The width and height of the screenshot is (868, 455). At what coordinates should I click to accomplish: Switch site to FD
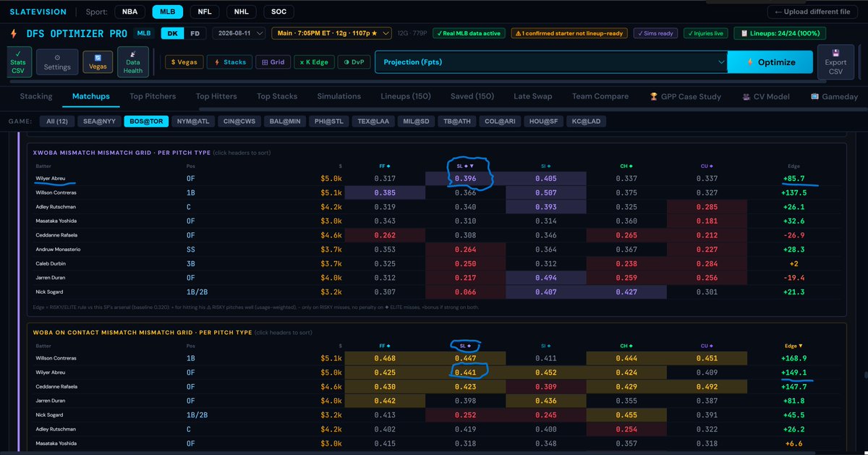pos(195,33)
